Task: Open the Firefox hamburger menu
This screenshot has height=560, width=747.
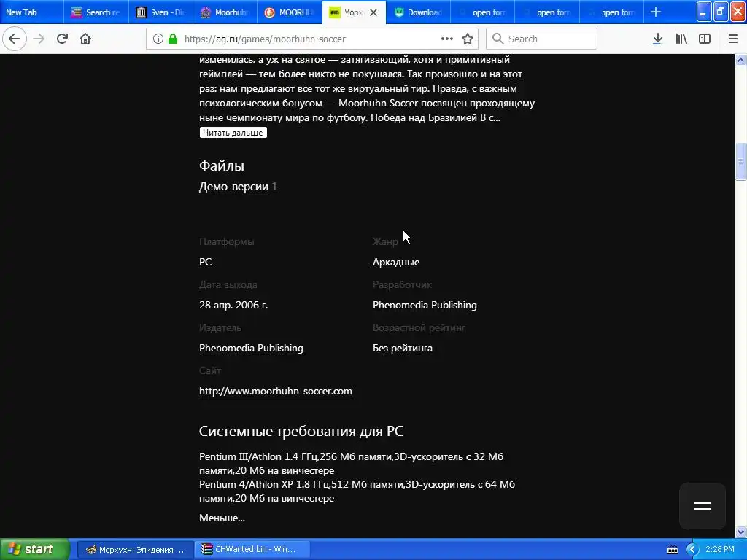Action: 732,39
